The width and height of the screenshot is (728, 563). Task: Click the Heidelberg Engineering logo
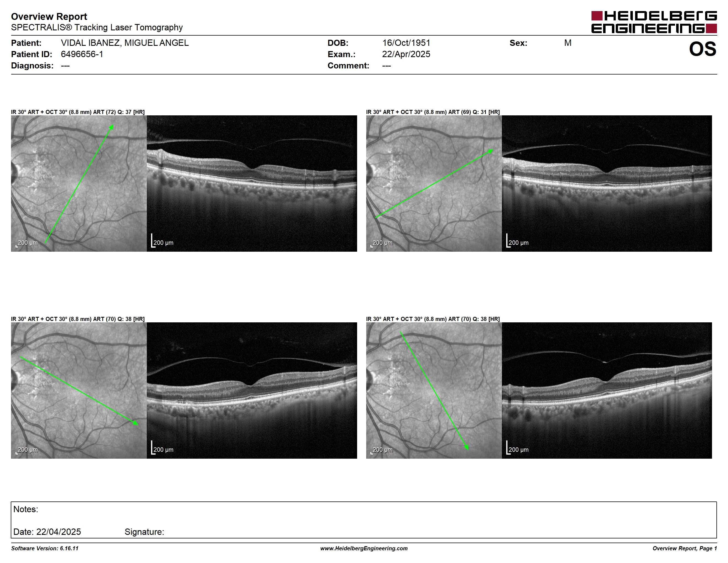click(x=654, y=22)
